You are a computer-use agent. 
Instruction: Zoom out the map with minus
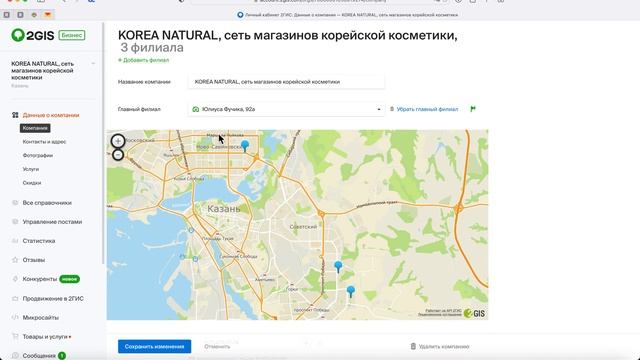coord(118,155)
